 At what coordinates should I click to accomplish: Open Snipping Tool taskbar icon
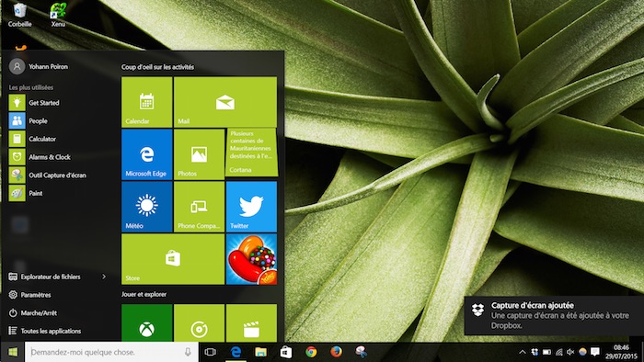(x=361, y=352)
